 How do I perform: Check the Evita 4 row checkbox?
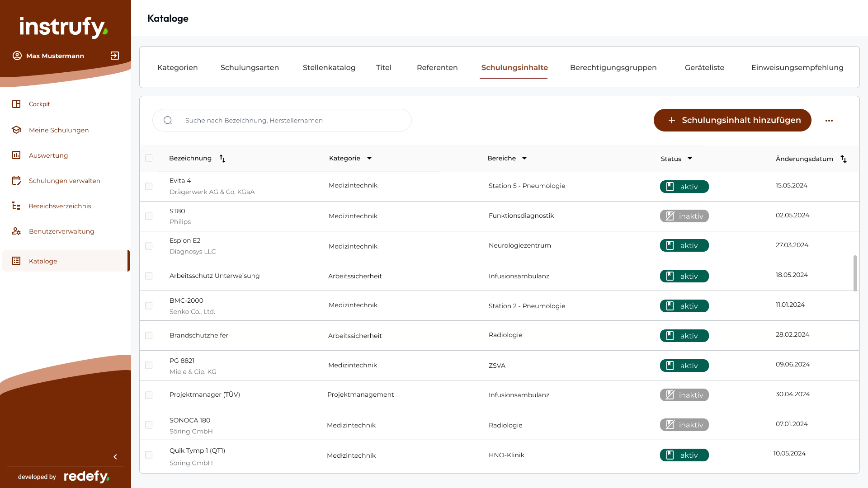coord(149,186)
